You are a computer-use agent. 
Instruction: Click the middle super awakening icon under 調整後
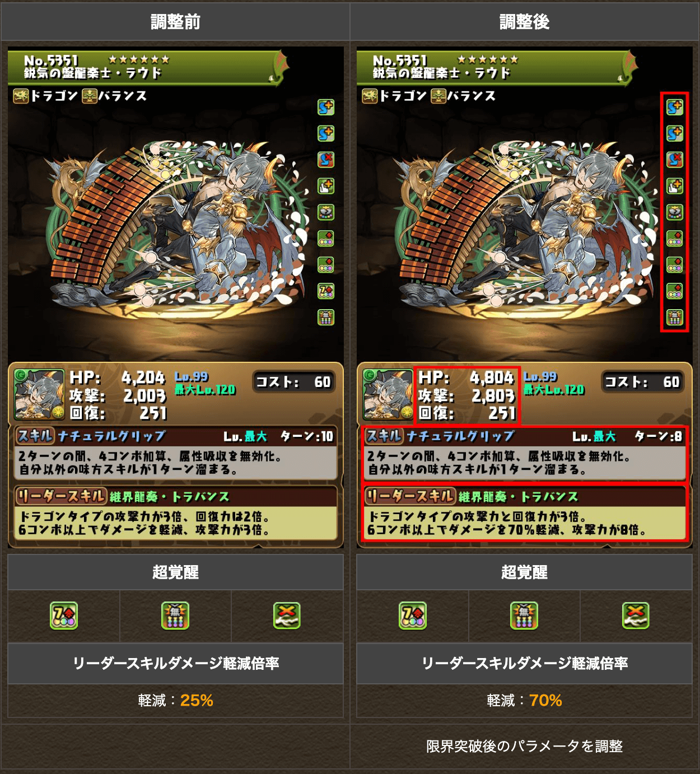click(524, 616)
